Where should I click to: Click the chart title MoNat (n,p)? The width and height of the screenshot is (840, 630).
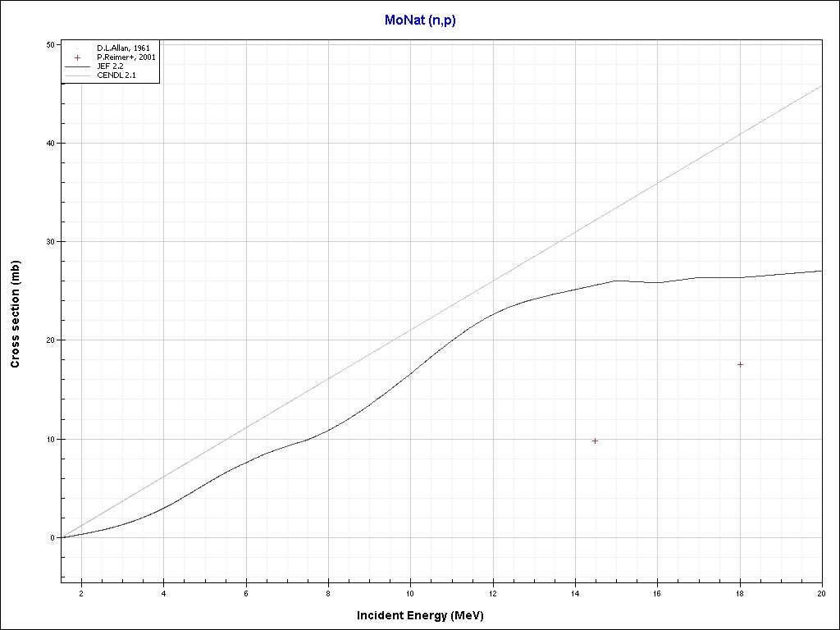coord(420,21)
